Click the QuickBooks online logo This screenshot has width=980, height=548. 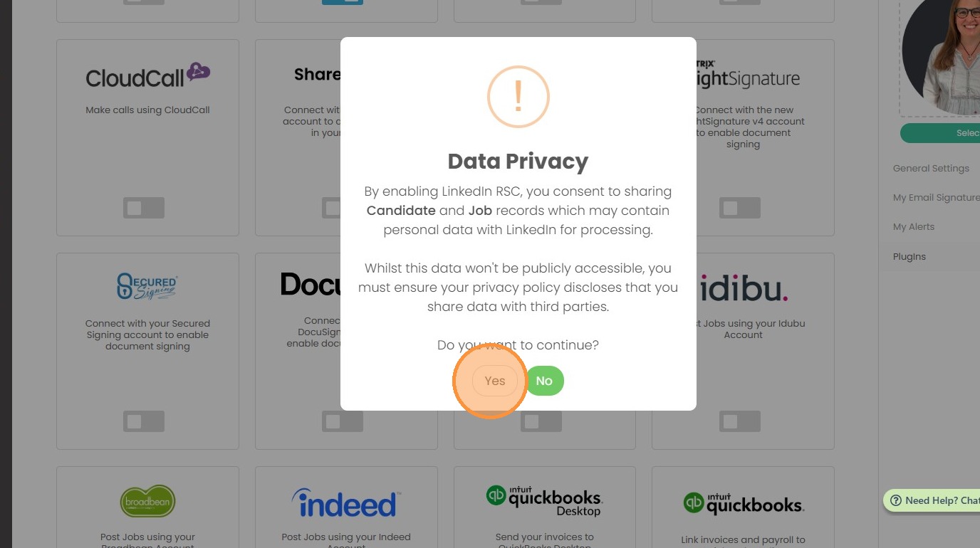[743, 502]
